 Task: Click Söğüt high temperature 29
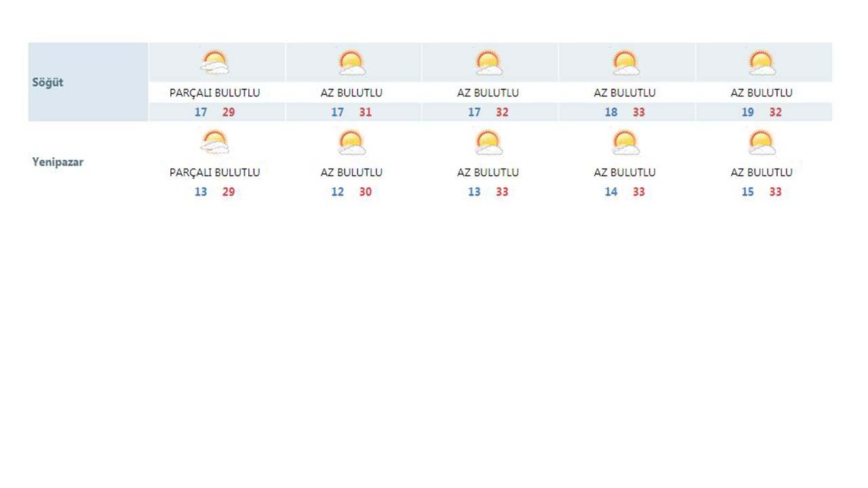click(229, 113)
